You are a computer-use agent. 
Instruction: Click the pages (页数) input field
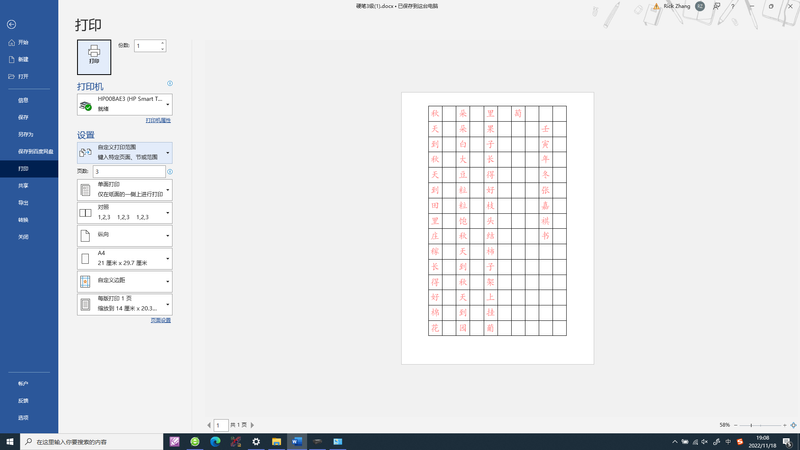tap(128, 172)
